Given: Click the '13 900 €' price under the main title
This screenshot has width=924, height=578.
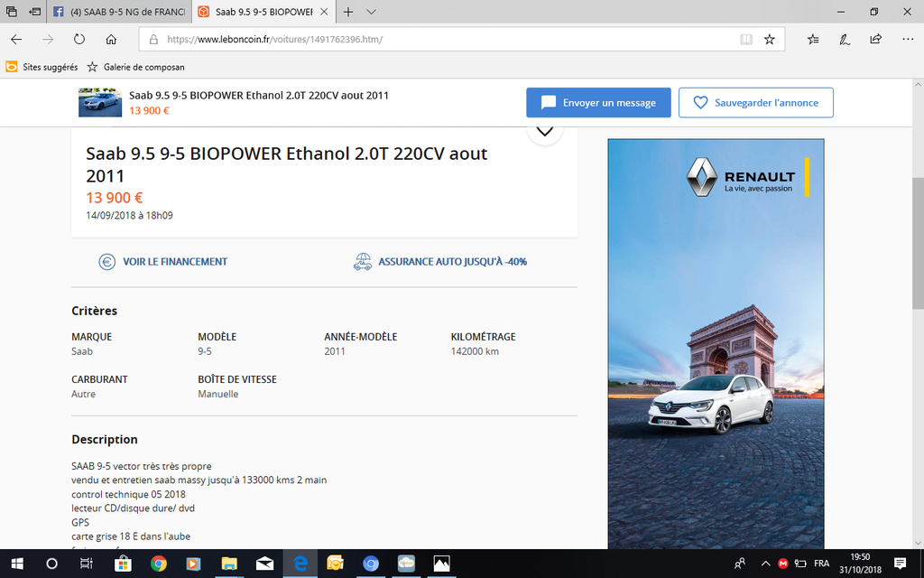Looking at the screenshot, I should (115, 198).
